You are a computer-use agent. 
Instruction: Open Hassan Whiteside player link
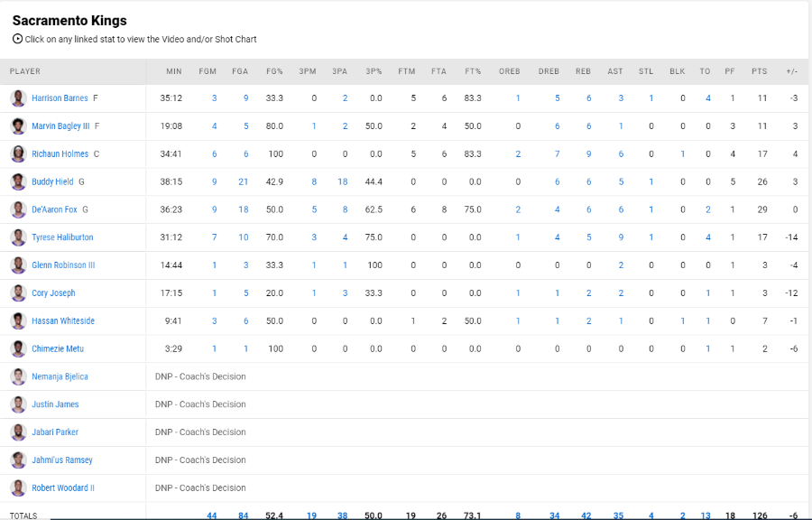point(63,320)
